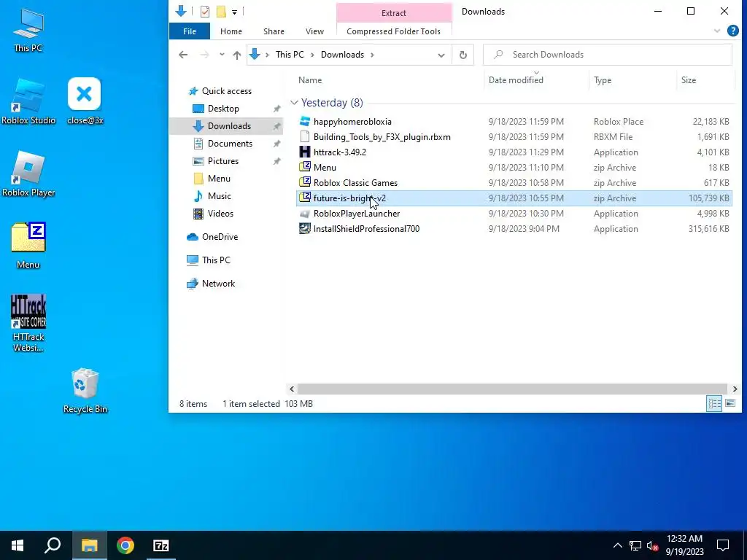The height and width of the screenshot is (560, 747).
Task: Collapse the Yesterday (8) group
Action: point(294,103)
